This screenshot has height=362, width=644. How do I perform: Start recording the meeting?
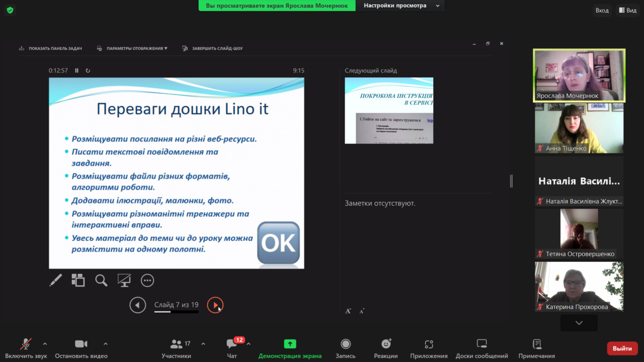coord(346,348)
